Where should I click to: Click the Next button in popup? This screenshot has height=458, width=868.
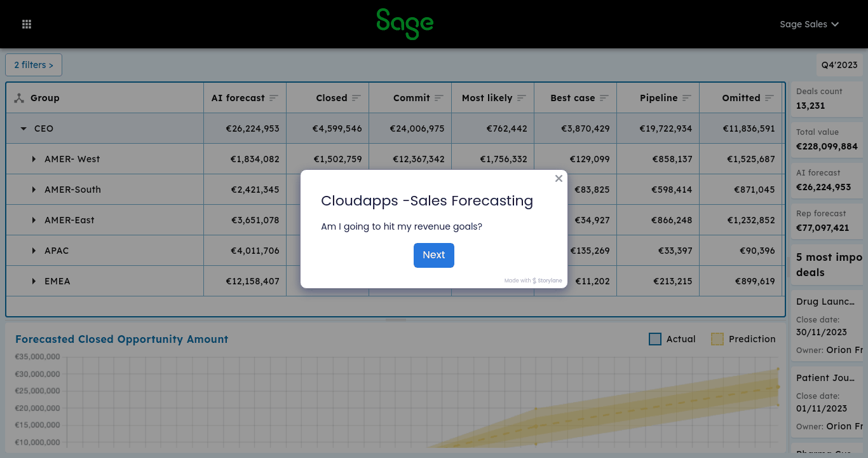pos(434,255)
